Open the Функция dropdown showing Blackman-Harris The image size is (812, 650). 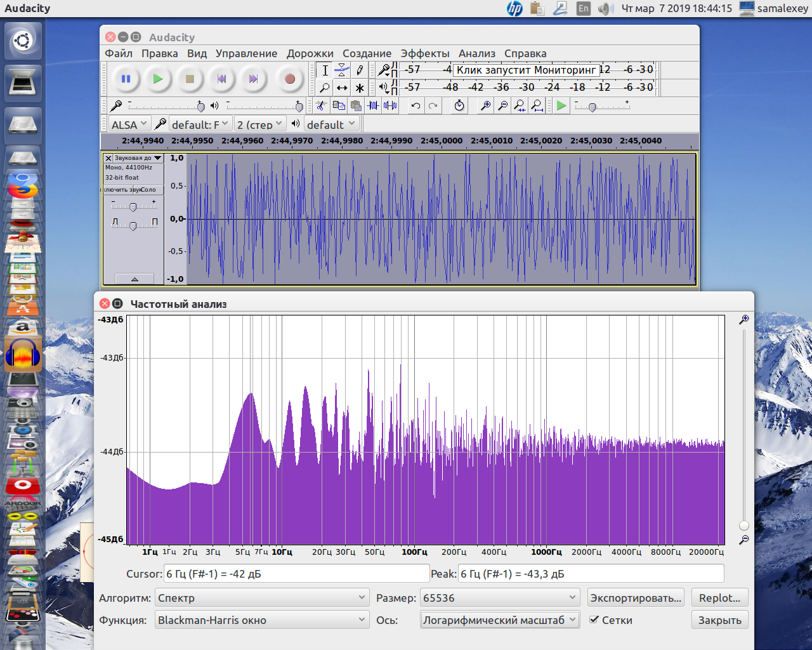(x=261, y=620)
